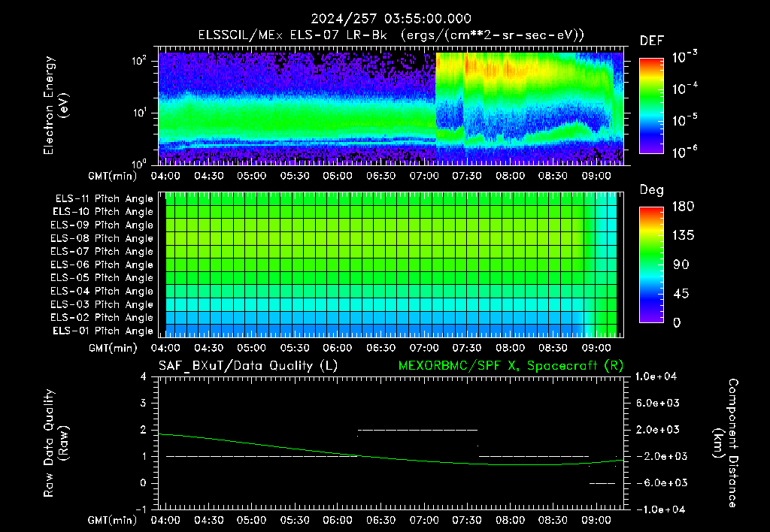Image resolution: width=770 pixels, height=532 pixels.
Task: Select the ELS-10 Pitch Angle row label
Action: point(103,212)
